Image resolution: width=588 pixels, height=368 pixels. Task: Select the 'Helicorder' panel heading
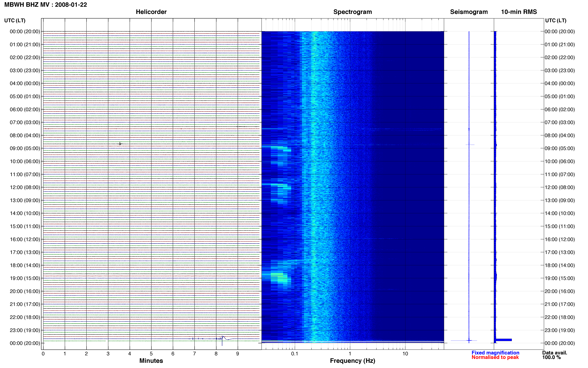(x=151, y=12)
